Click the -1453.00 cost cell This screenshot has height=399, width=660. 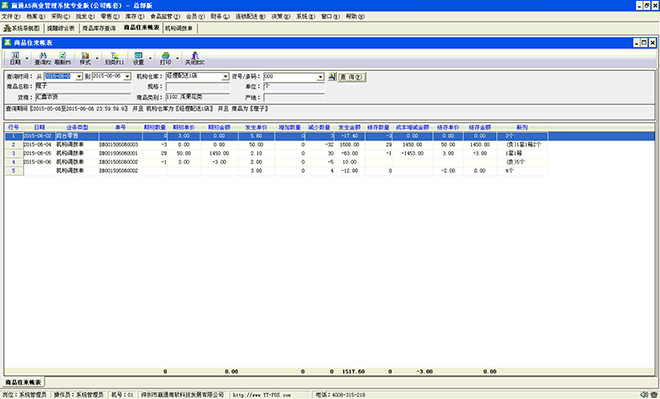[412, 154]
